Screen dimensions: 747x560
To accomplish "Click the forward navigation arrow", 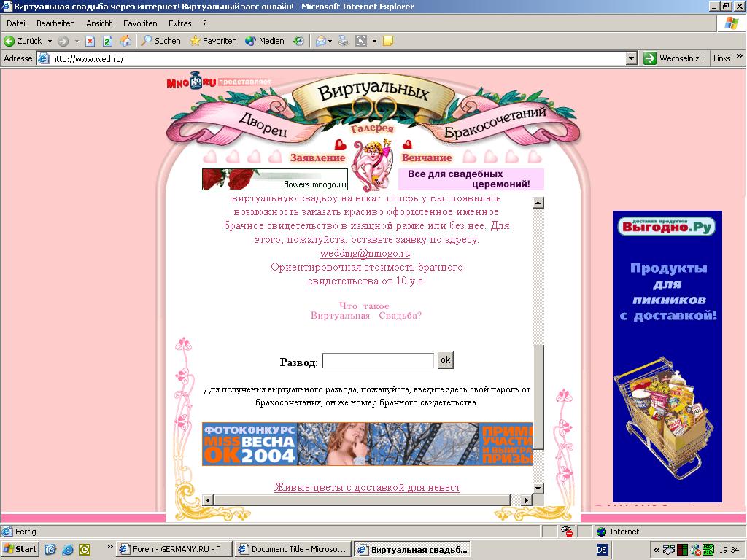I will tap(63, 41).
